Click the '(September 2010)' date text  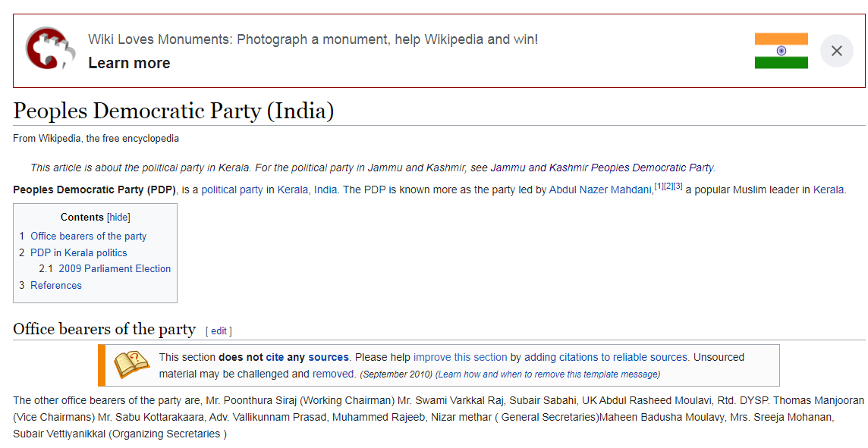[396, 374]
